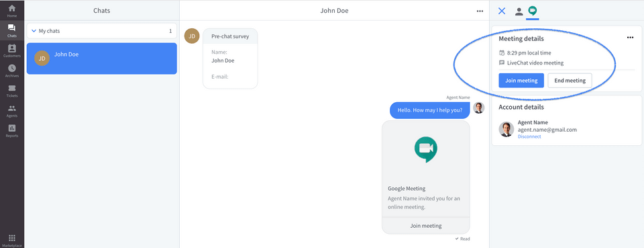The height and width of the screenshot is (248, 644).
Task: Click the meeting clock icon
Action: click(502, 52)
